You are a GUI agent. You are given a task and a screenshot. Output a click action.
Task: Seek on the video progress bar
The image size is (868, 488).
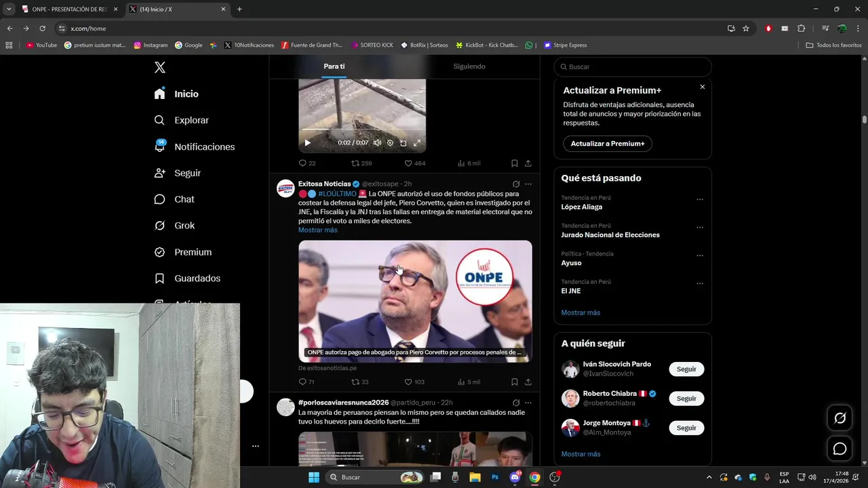coord(362,129)
